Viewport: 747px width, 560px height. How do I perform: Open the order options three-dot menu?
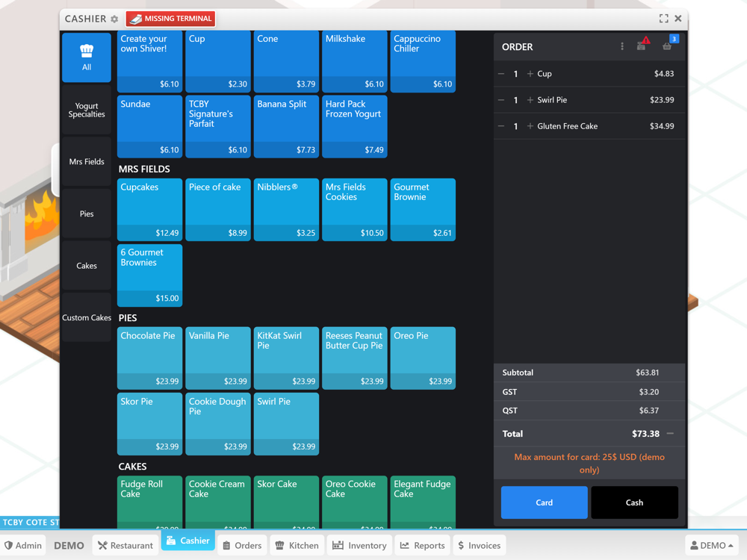point(622,46)
